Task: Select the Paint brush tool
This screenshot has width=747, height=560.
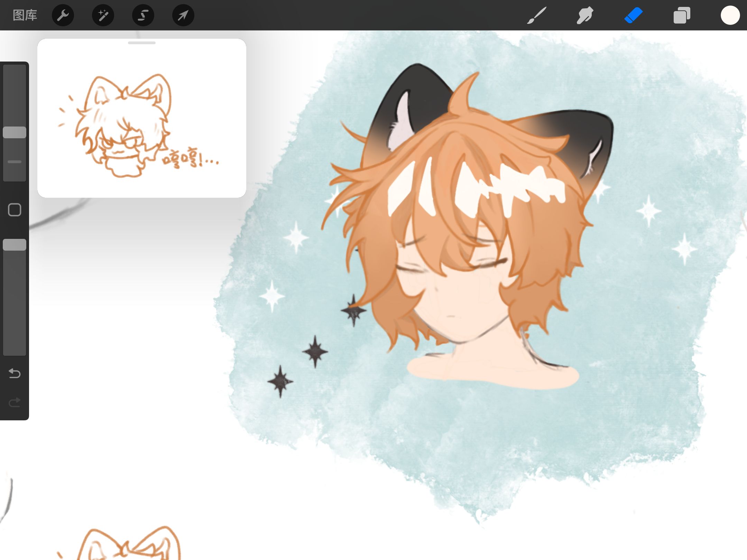Action: pyautogui.click(x=537, y=15)
